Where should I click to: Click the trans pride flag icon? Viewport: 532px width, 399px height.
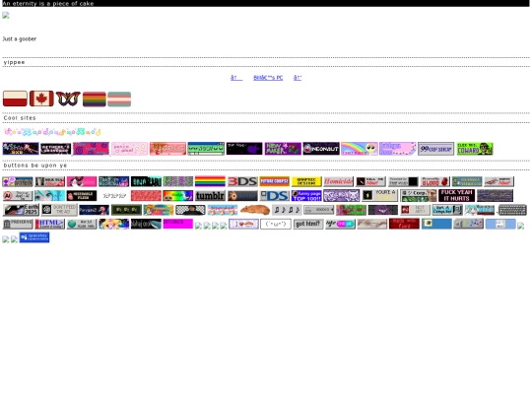119,100
